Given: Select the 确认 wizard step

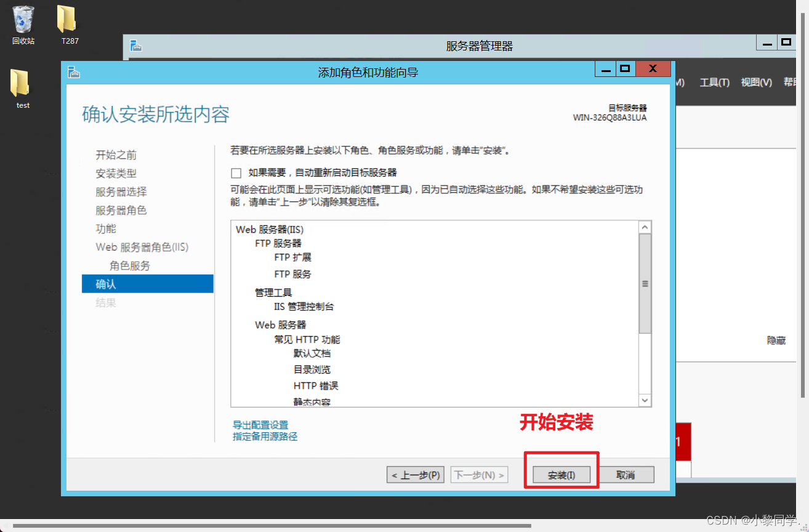Looking at the screenshot, I should click(148, 284).
